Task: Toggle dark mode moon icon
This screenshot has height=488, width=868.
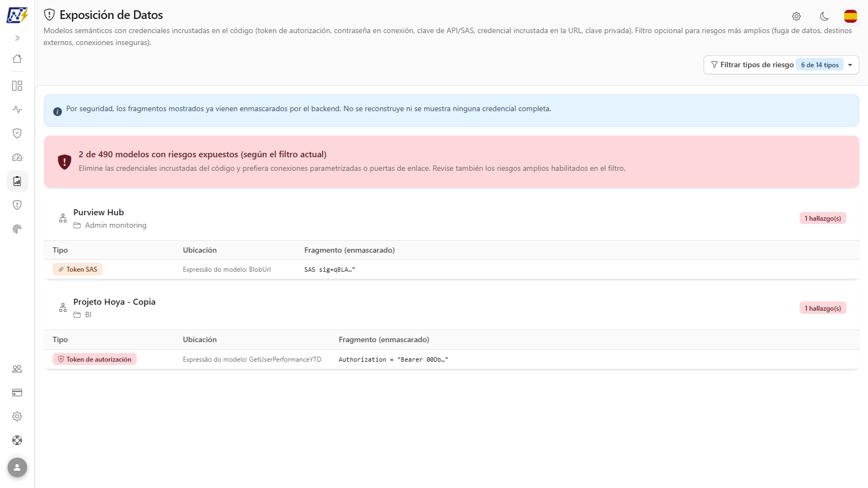Action: tap(824, 16)
